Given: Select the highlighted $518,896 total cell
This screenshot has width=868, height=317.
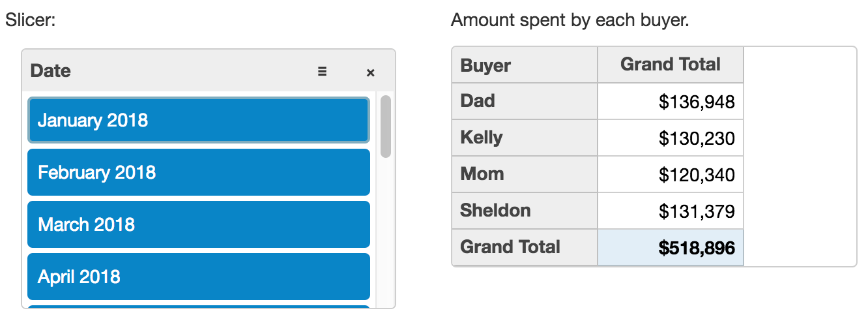Looking at the screenshot, I should pyautogui.click(x=670, y=248).
